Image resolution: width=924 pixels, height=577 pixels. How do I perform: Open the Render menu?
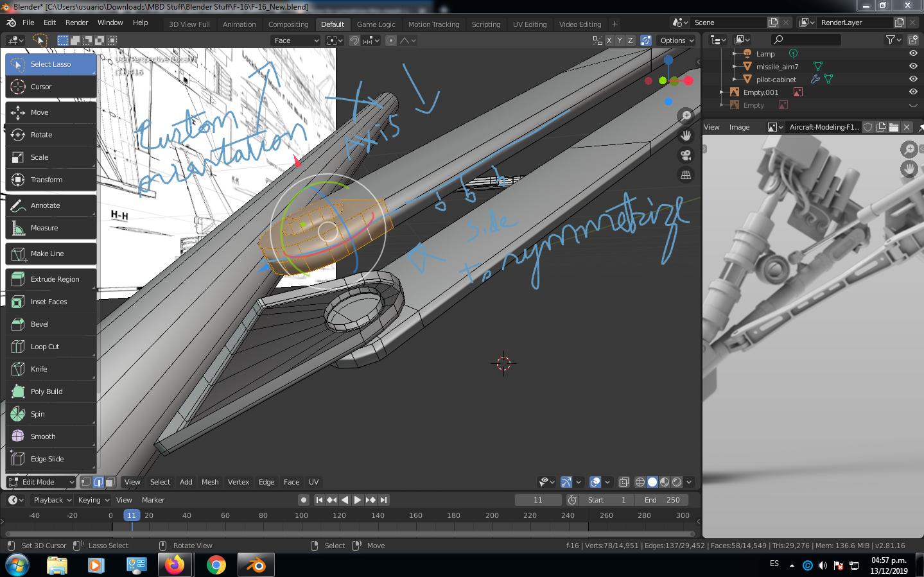click(x=76, y=22)
